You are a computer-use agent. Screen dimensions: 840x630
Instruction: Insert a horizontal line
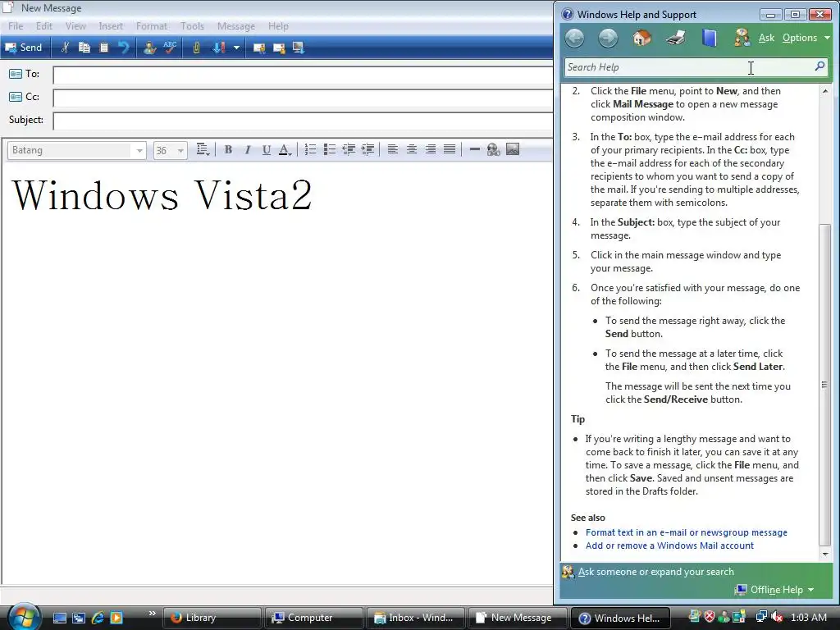coord(474,149)
